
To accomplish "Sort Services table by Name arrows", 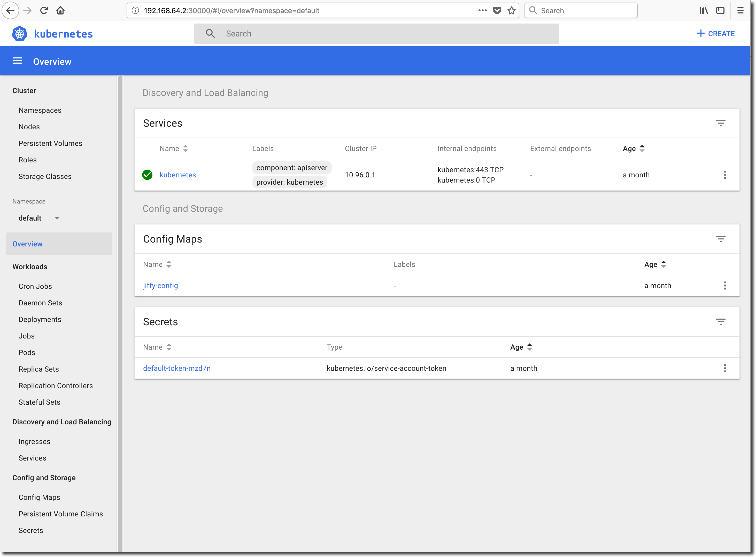I will pos(185,148).
